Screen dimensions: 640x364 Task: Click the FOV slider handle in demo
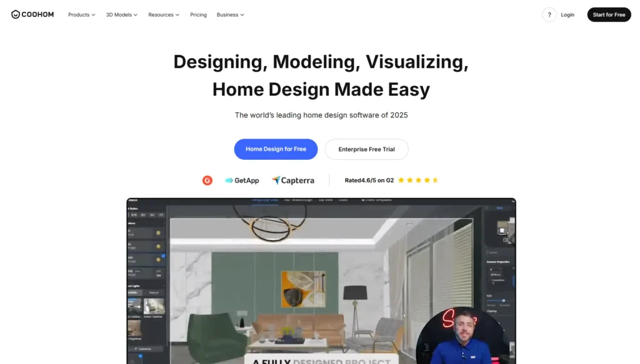pos(503,300)
